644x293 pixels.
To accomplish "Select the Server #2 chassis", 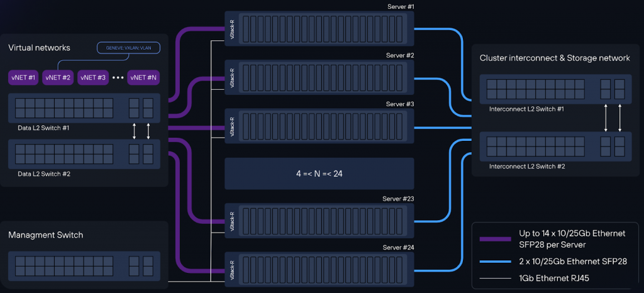I will pos(319,77).
